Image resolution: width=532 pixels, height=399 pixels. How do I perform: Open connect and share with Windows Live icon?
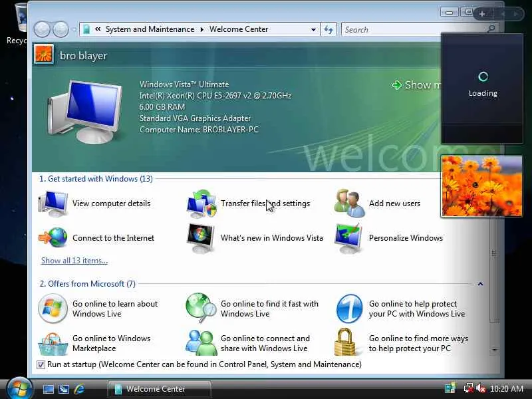pyautogui.click(x=201, y=343)
